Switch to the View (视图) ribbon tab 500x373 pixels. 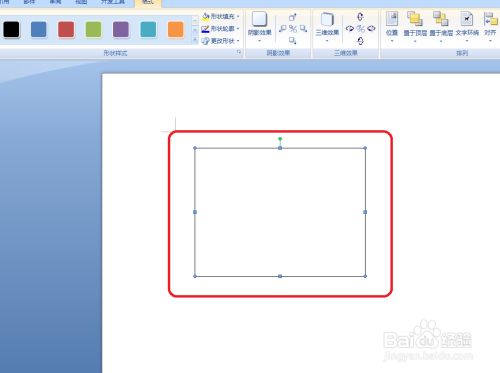coord(81,2)
